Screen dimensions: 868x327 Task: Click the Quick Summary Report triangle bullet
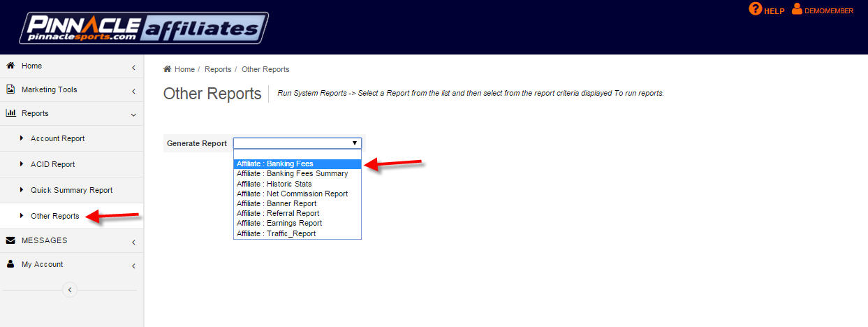click(x=22, y=190)
